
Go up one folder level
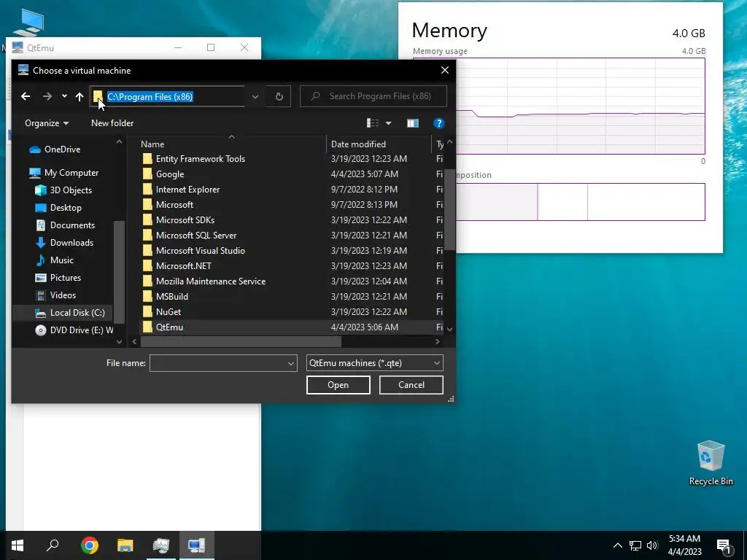tap(80, 97)
